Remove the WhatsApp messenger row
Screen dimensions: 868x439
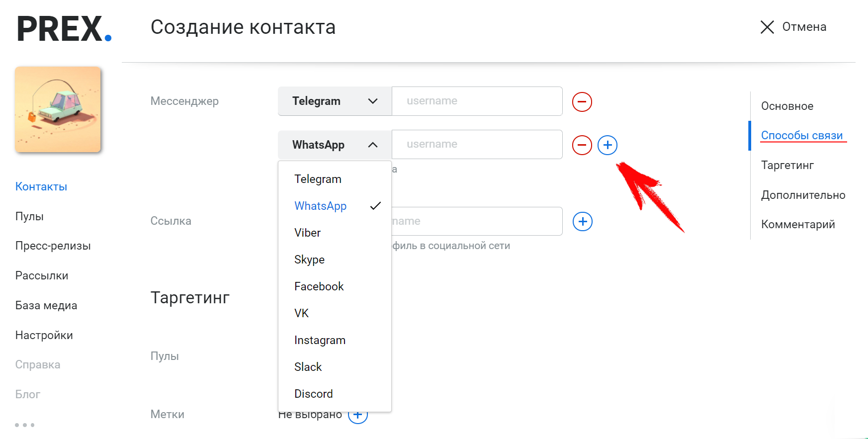tap(582, 145)
